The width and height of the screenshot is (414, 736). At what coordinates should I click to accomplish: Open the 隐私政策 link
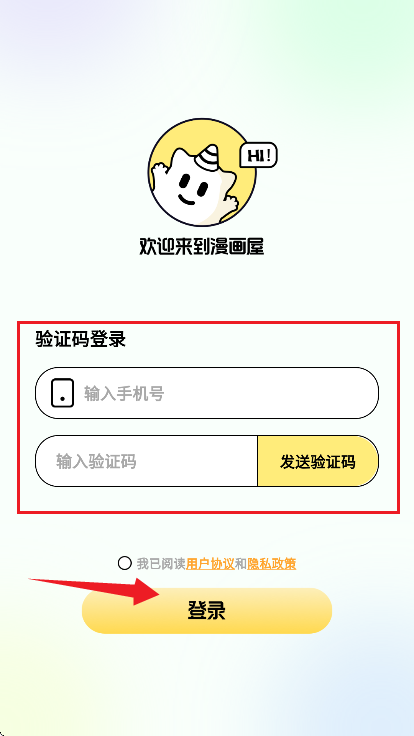tap(272, 563)
